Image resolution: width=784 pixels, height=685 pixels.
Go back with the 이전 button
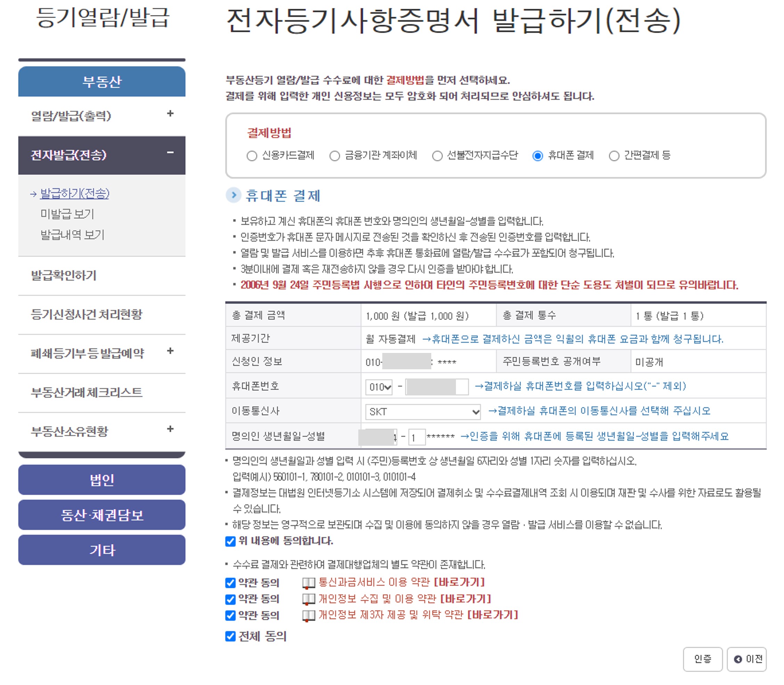[746, 659]
